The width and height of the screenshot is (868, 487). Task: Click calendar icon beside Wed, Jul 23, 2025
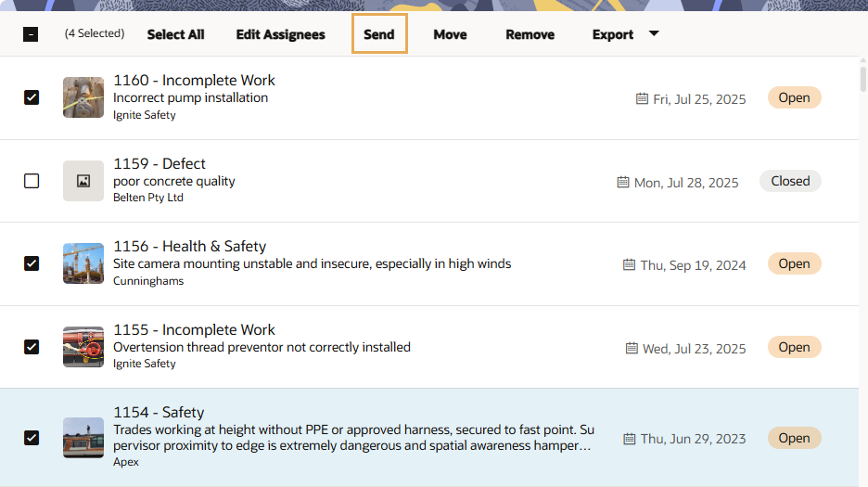(632, 348)
